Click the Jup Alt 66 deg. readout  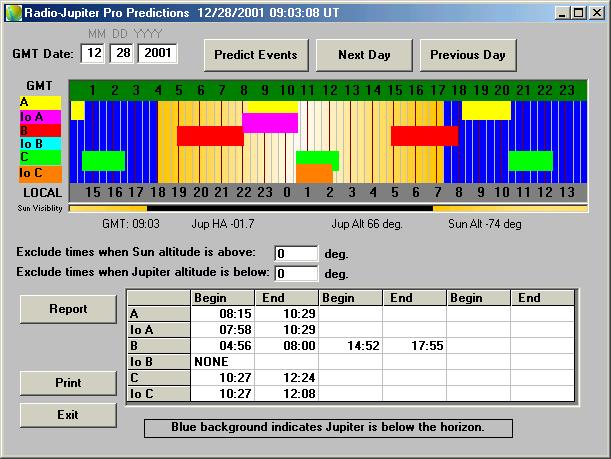coord(367,224)
